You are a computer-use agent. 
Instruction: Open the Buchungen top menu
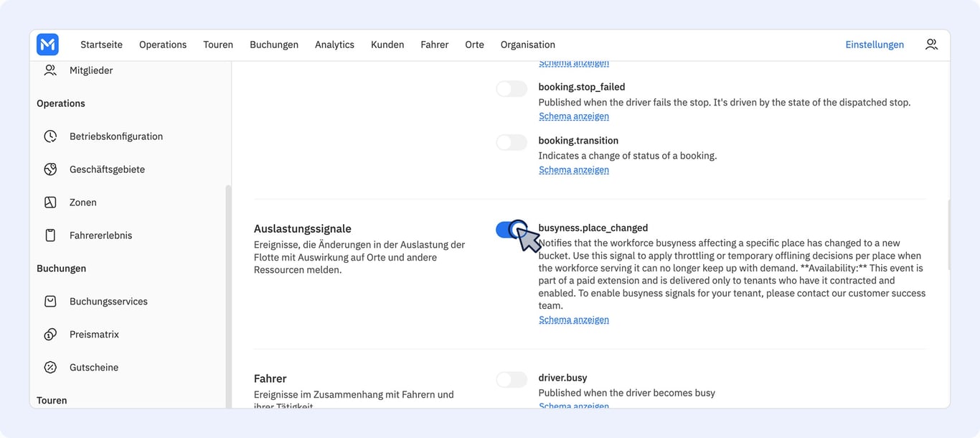click(274, 45)
